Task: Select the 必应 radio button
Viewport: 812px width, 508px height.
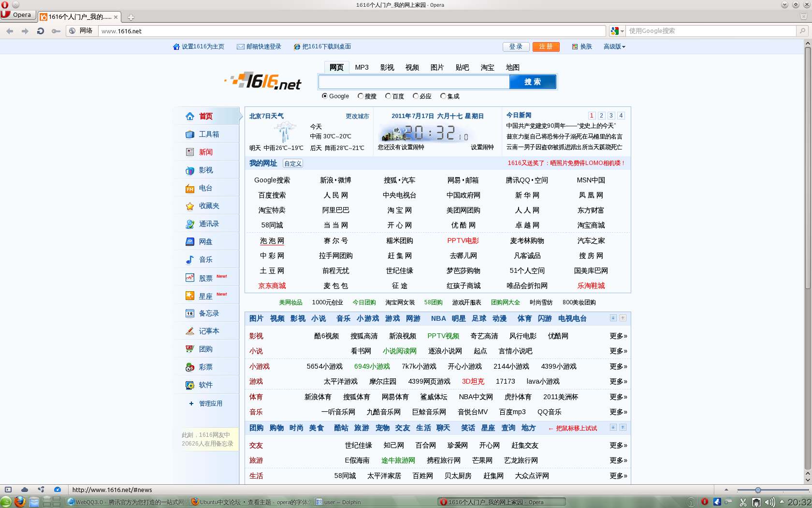Action: pyautogui.click(x=415, y=96)
